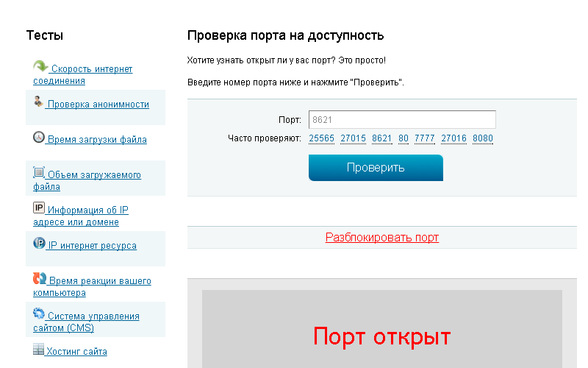The image size is (588, 368).
Task: Select frequently checked port 25565
Action: tap(321, 138)
